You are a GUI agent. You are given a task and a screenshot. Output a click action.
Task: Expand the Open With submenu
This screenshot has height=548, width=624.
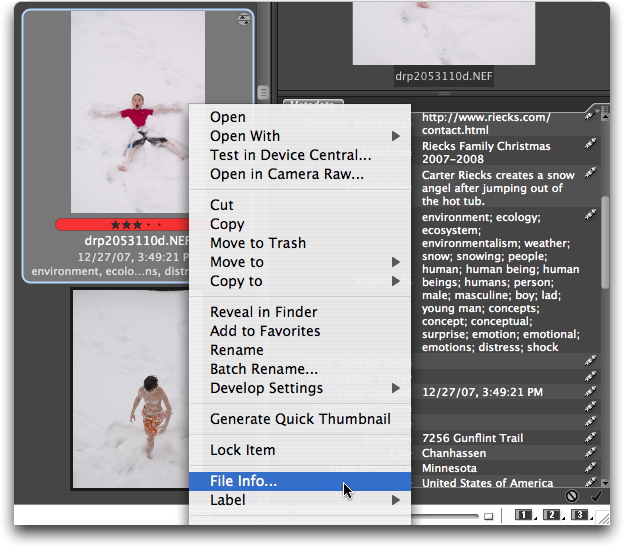coord(396,136)
